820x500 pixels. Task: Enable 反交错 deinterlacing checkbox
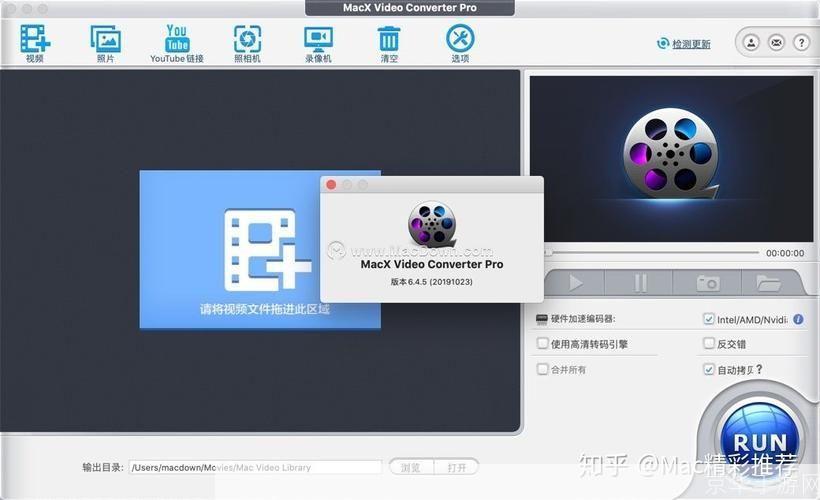pyautogui.click(x=709, y=344)
